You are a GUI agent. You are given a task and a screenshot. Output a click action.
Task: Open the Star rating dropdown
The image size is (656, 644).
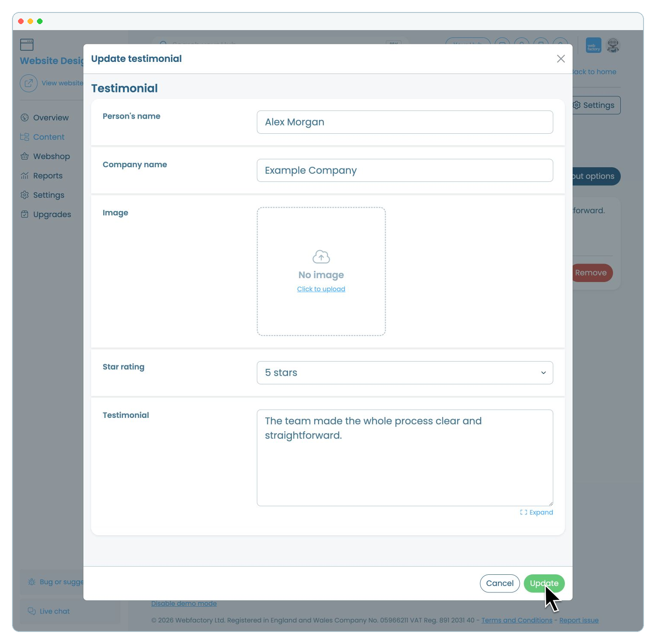405,373
